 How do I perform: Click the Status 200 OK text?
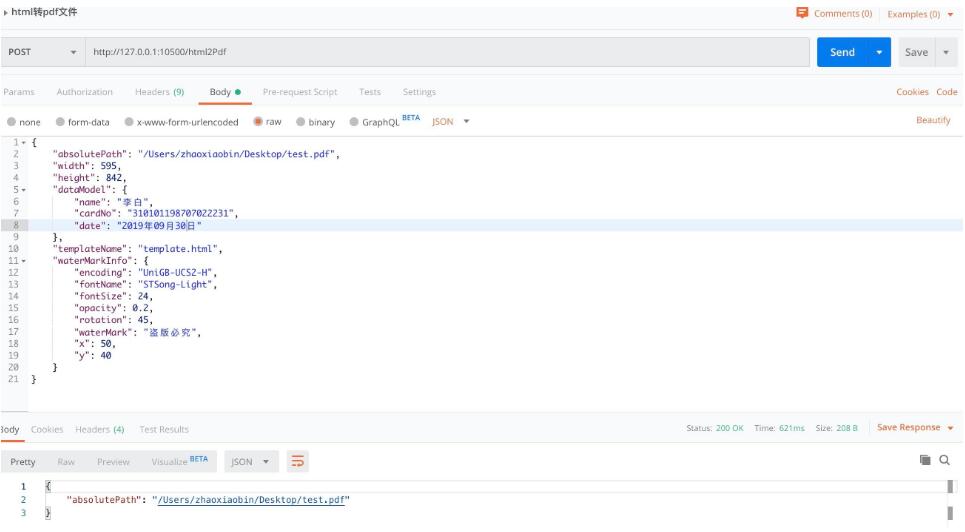click(x=715, y=428)
